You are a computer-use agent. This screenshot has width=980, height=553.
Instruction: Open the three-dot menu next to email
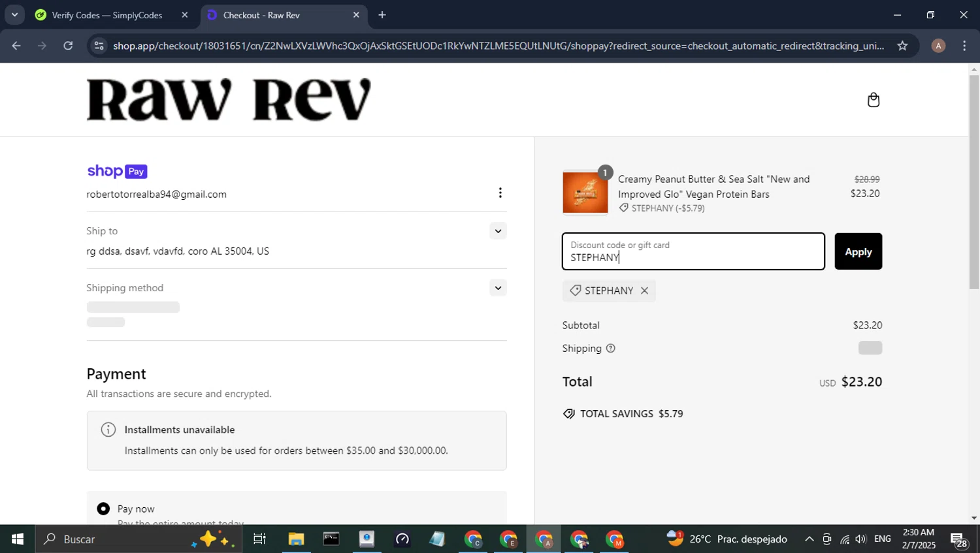coord(500,193)
